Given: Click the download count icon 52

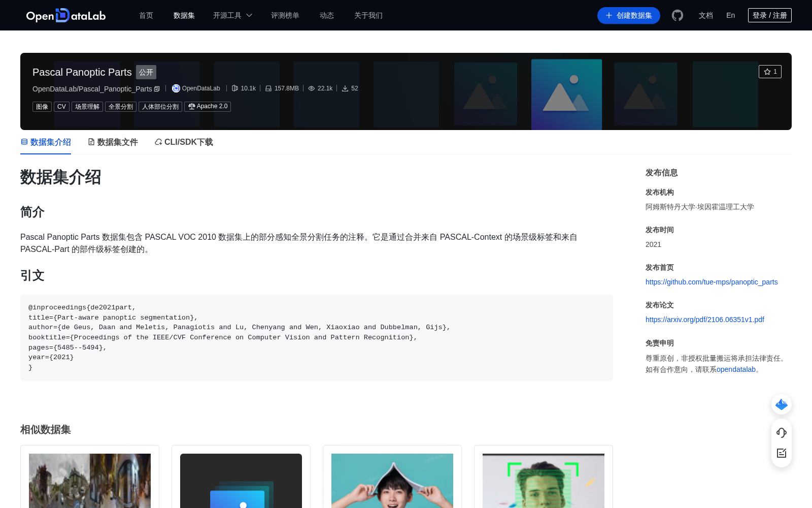Looking at the screenshot, I should click(345, 88).
